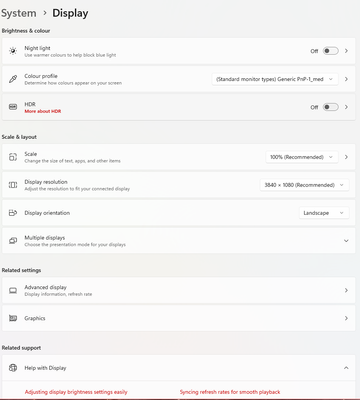Open the Scale percentage dropdown

[x=302, y=157]
